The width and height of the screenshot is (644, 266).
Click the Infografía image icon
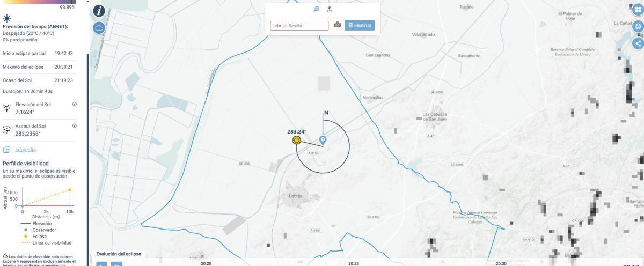click(x=7, y=149)
